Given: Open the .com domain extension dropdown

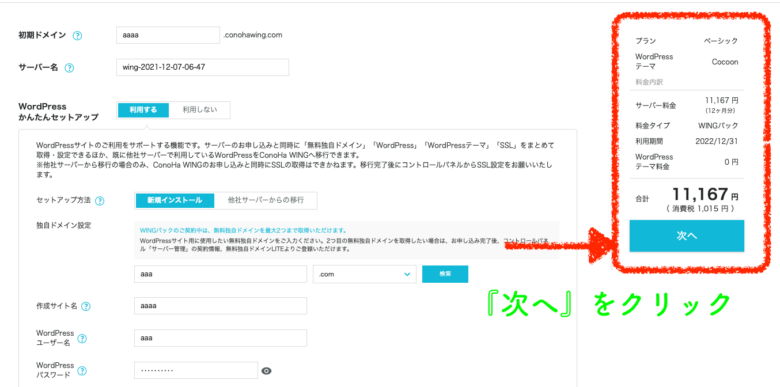Looking at the screenshot, I should coord(365,274).
